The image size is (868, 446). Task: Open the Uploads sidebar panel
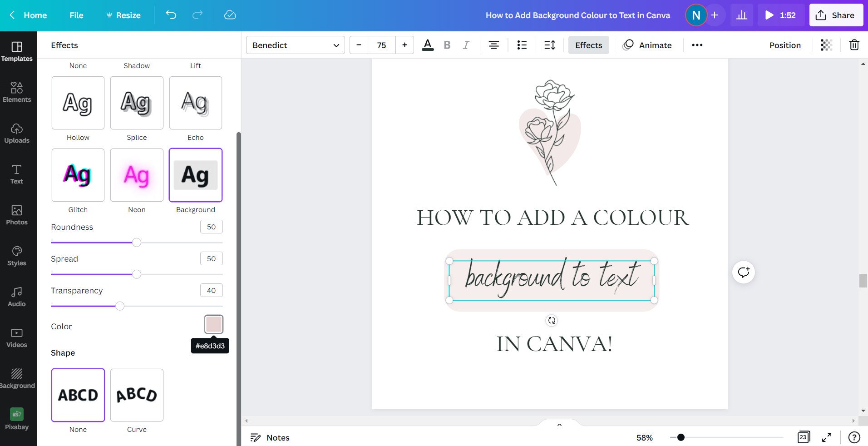tap(17, 133)
